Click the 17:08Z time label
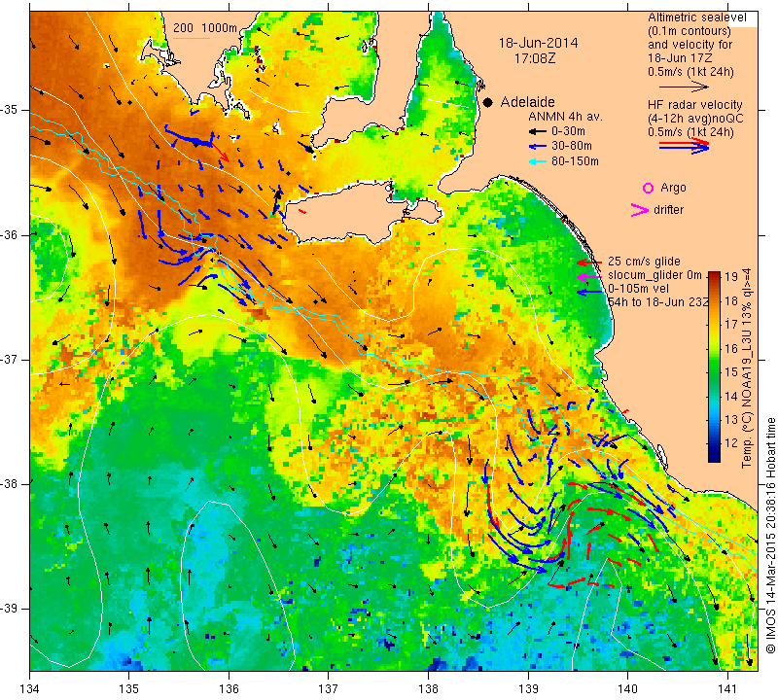Image resolution: width=778 pixels, height=700 pixels. 535,58
